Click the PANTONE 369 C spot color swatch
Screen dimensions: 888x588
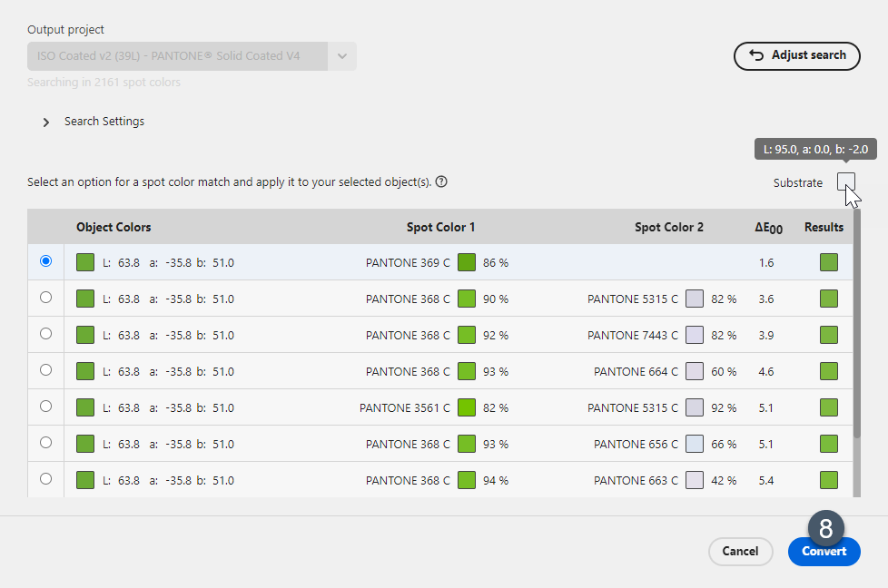[x=467, y=262]
